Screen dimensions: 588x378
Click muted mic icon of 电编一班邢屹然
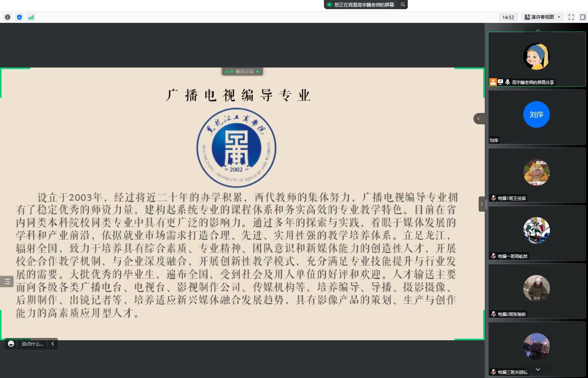[493, 256]
